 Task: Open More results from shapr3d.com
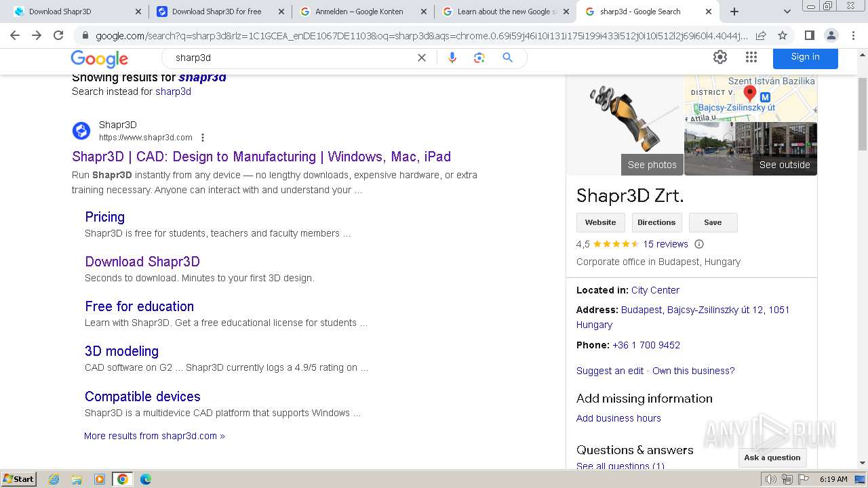point(154,436)
